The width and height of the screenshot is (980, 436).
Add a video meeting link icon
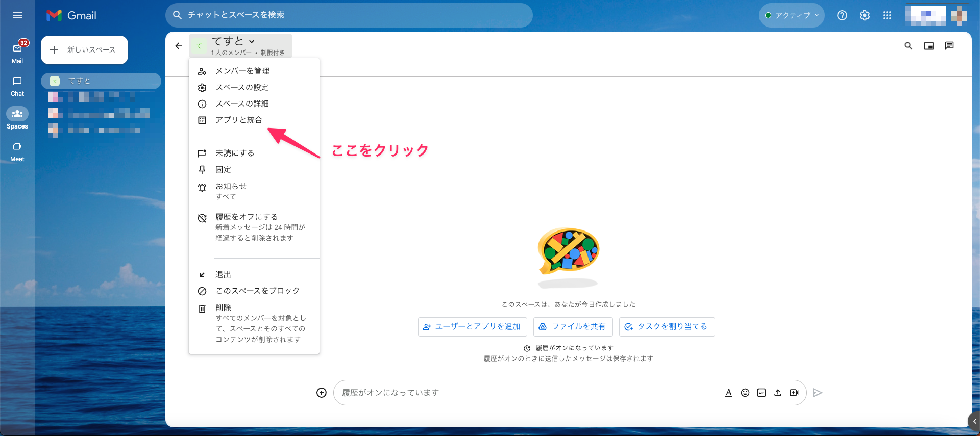pos(794,393)
